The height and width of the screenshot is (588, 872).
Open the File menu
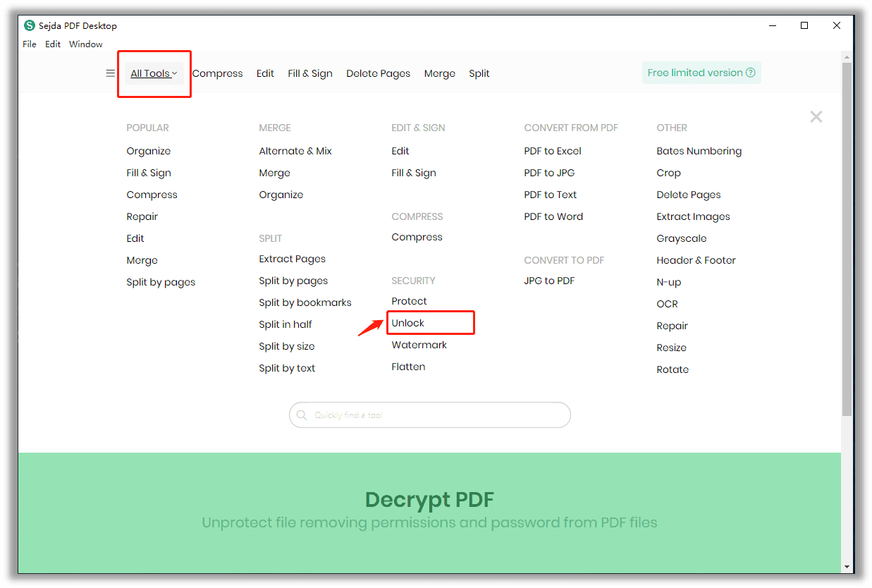pyautogui.click(x=30, y=44)
